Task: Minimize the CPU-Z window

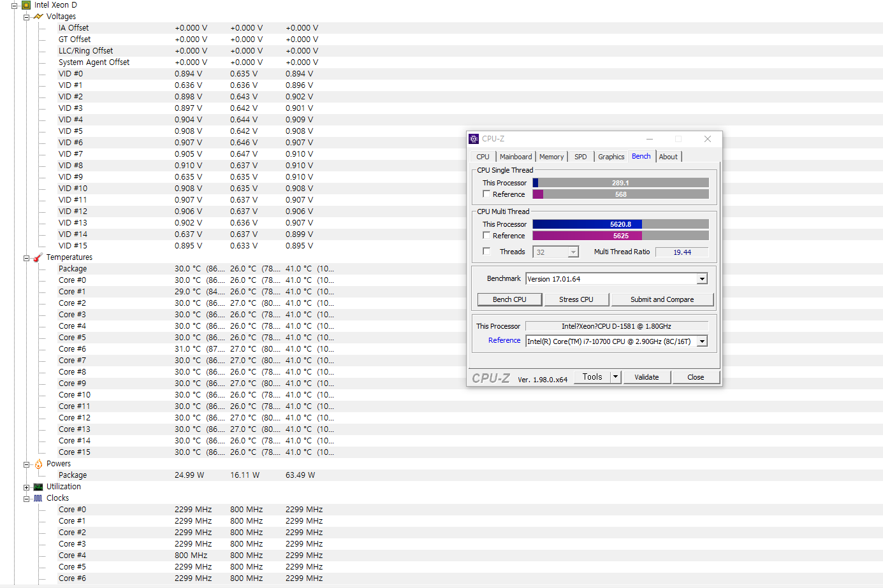Action: point(650,139)
